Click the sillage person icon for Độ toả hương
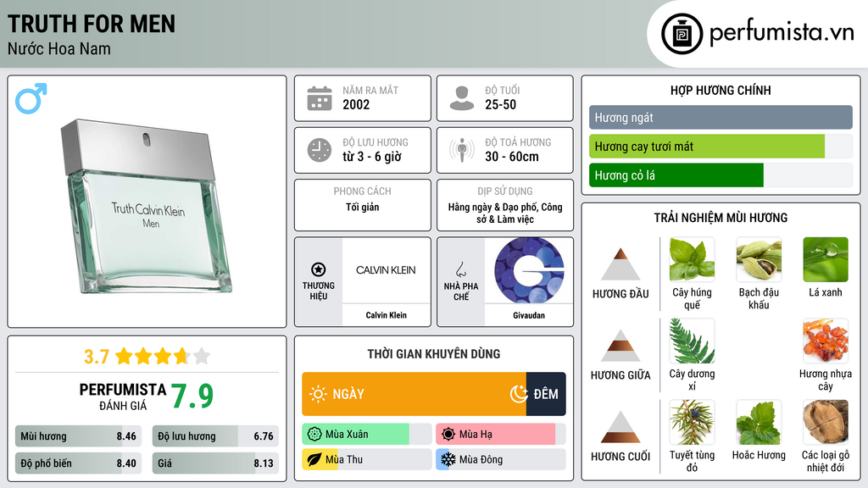This screenshot has width=868, height=488. coord(462,150)
